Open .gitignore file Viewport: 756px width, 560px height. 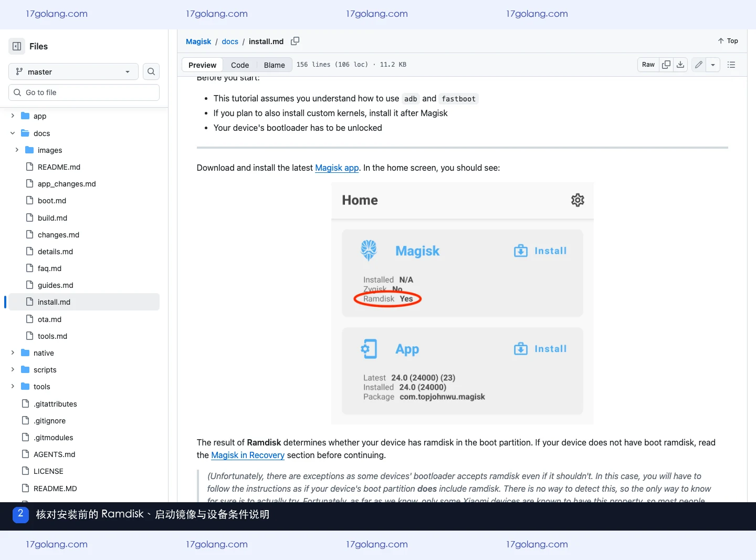click(x=49, y=421)
